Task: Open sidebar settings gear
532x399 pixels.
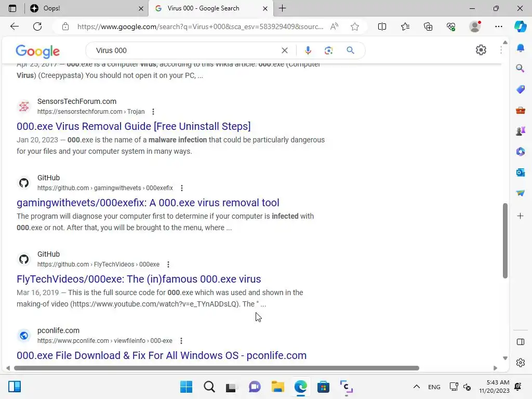Action: tap(521, 363)
